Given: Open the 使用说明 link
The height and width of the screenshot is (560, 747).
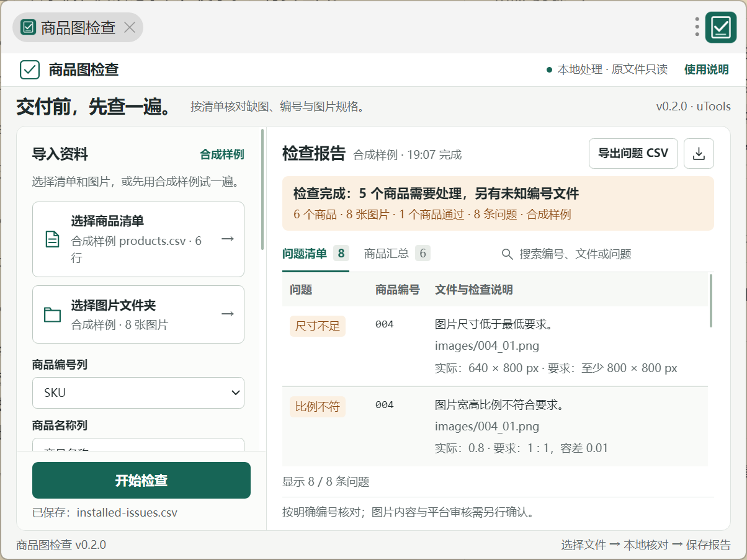Looking at the screenshot, I should click(x=706, y=69).
